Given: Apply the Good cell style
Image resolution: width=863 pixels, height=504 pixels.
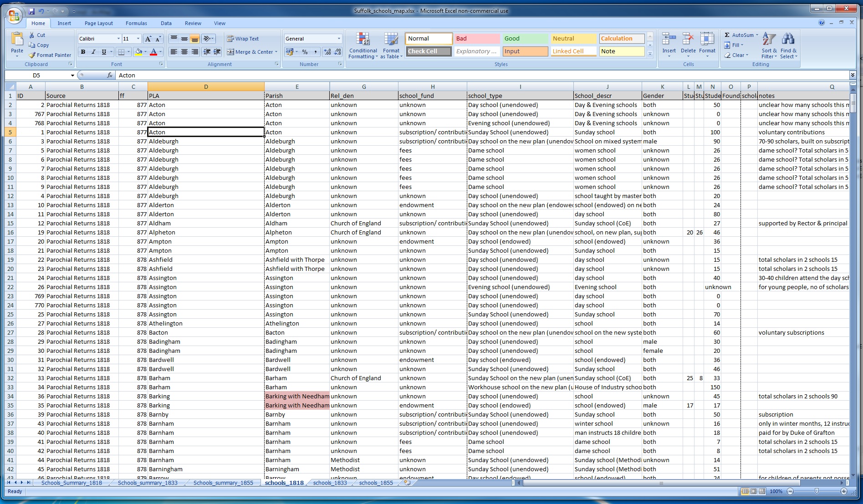Looking at the screenshot, I should pyautogui.click(x=525, y=39).
